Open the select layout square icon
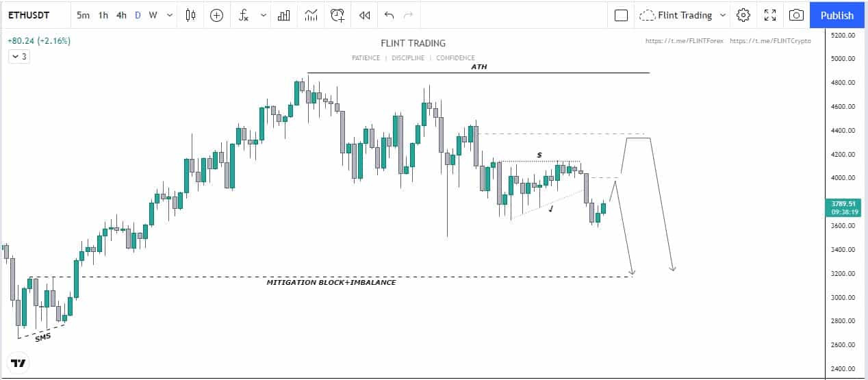 click(x=621, y=15)
